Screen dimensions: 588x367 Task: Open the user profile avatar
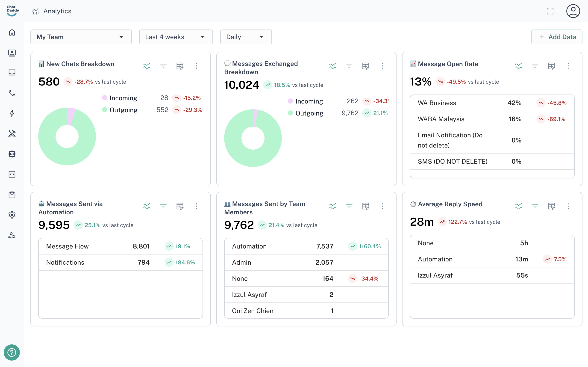(x=573, y=11)
